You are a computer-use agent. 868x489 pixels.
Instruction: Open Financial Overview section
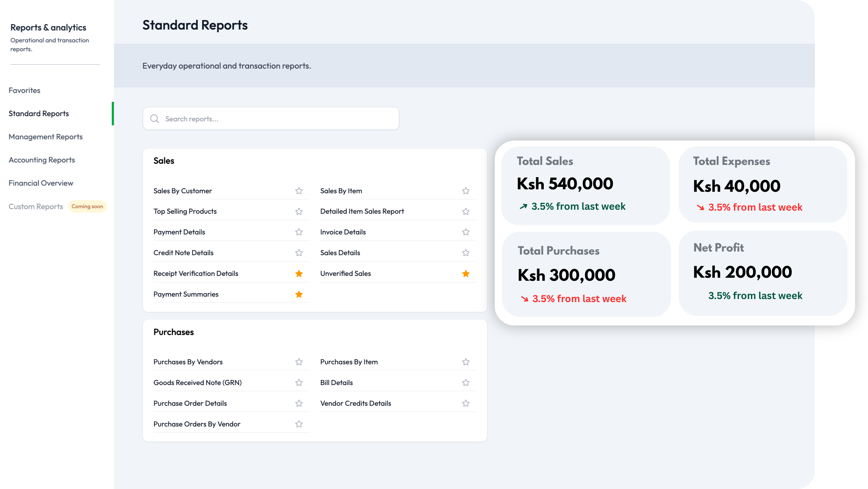(x=41, y=183)
